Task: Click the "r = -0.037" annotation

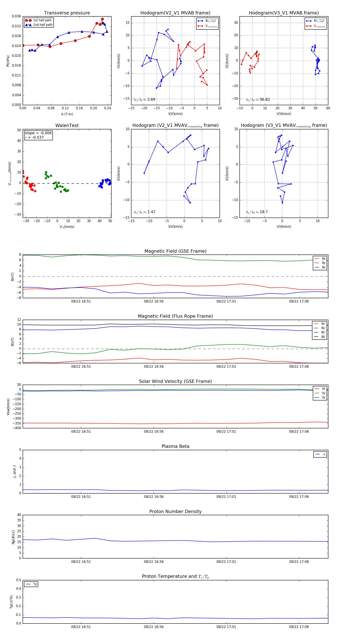Action: (x=35, y=137)
